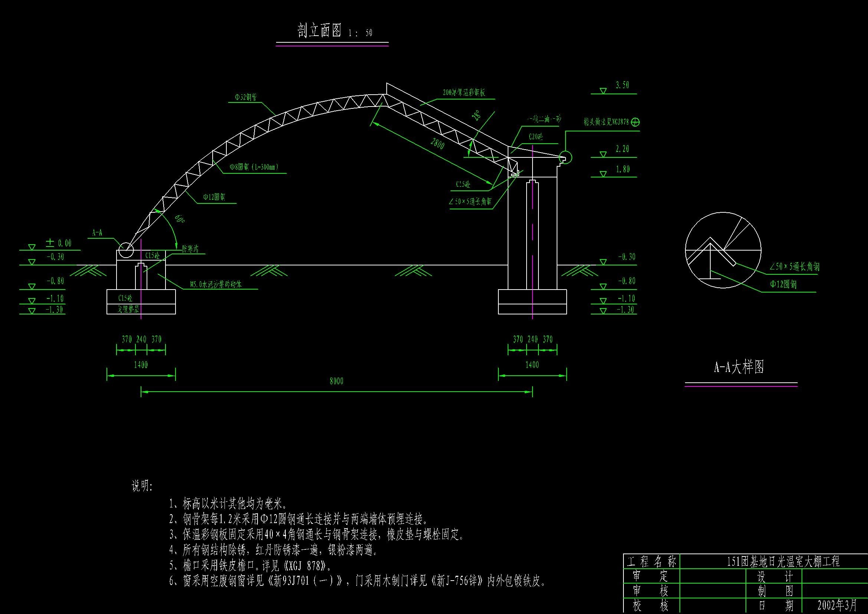The image size is (868, 614).
Task: Click the 'Φ8圆钢 (L=300mm)' label
Action: coord(254,167)
